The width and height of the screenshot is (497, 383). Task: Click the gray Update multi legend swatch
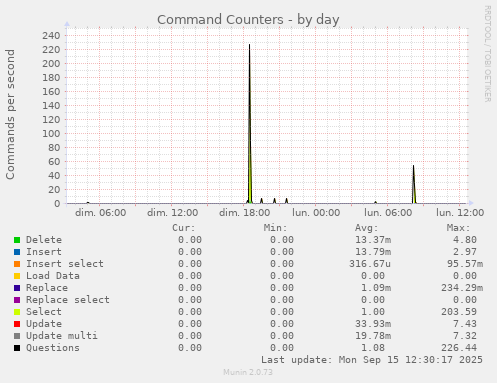[x=17, y=336]
